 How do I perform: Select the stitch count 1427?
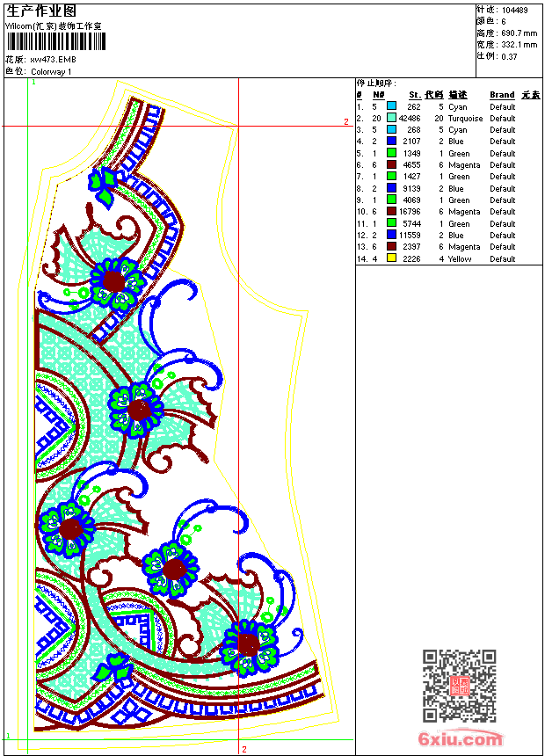tap(411, 177)
